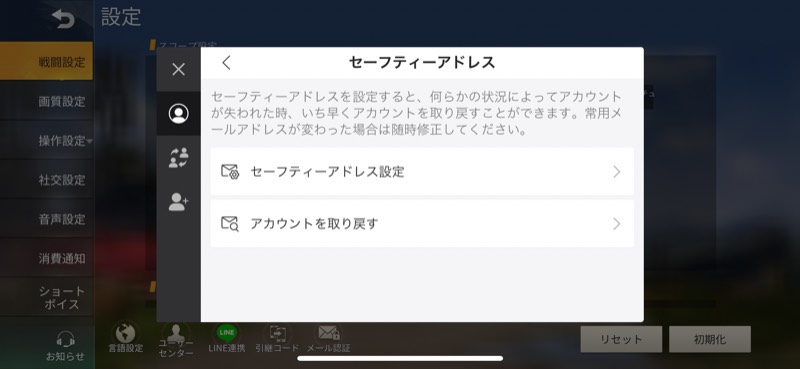Switch to 画質設定 tab
This screenshot has height=369, width=800.
point(46,102)
